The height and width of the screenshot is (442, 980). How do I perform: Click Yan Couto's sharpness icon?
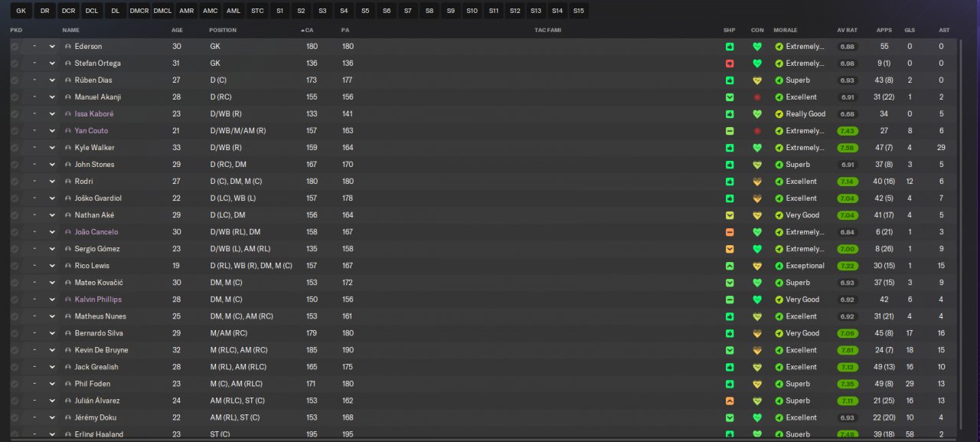(x=730, y=131)
